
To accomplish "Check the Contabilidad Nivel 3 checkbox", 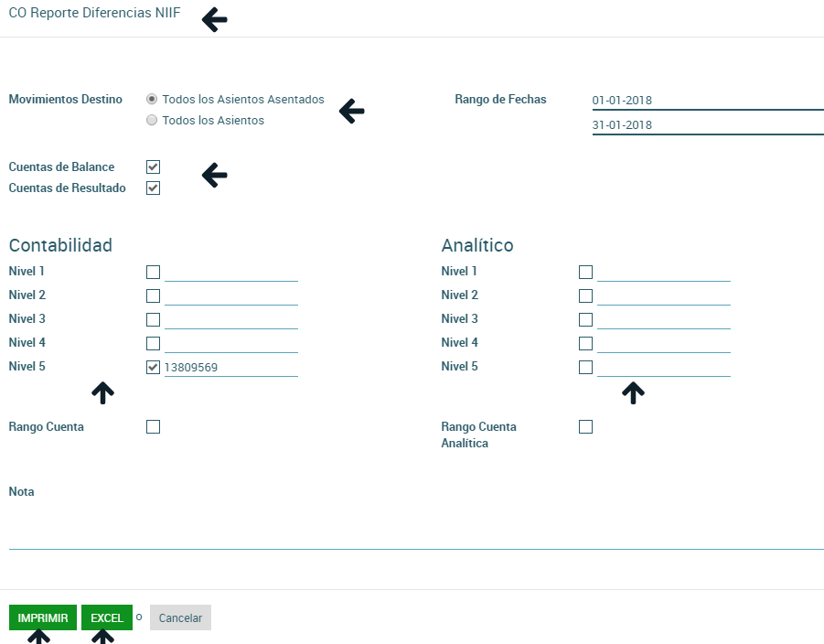I will click(x=153, y=319).
